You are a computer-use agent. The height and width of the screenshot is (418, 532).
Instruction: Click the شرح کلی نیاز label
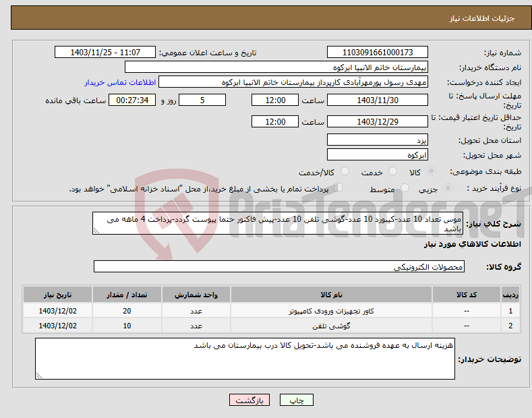(x=494, y=224)
